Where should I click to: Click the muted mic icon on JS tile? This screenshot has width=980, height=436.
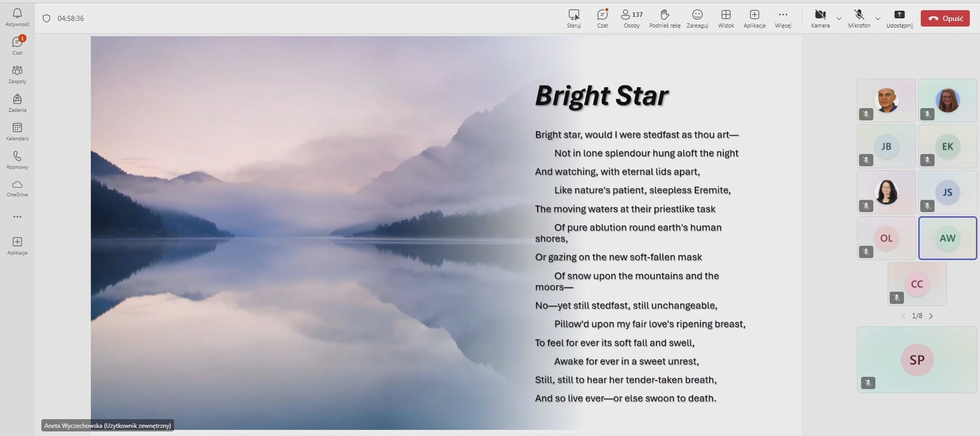coord(927,206)
